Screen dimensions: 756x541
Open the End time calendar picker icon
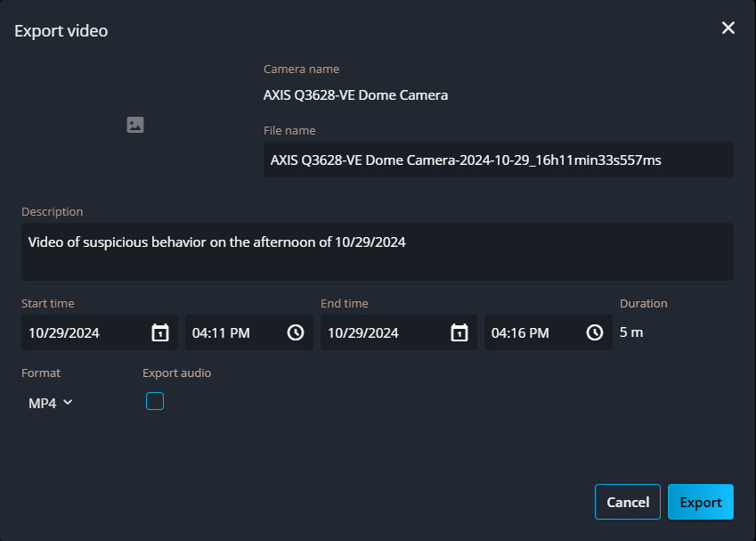[459, 332]
